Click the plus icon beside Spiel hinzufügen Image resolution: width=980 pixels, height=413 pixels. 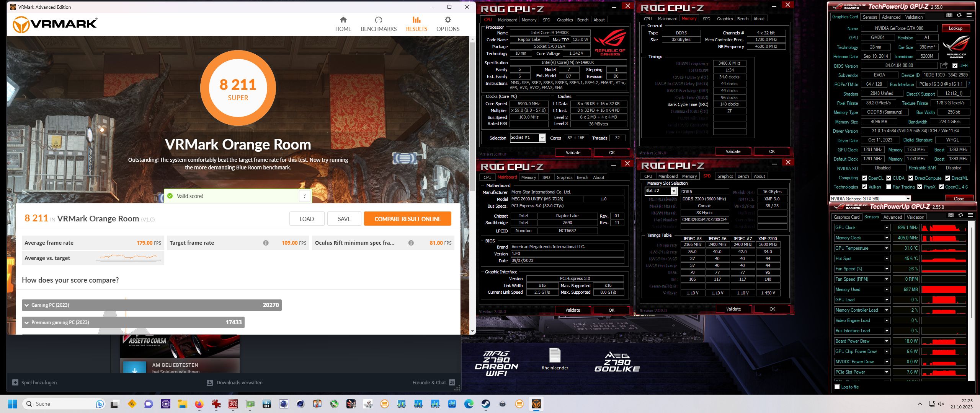tap(15, 382)
